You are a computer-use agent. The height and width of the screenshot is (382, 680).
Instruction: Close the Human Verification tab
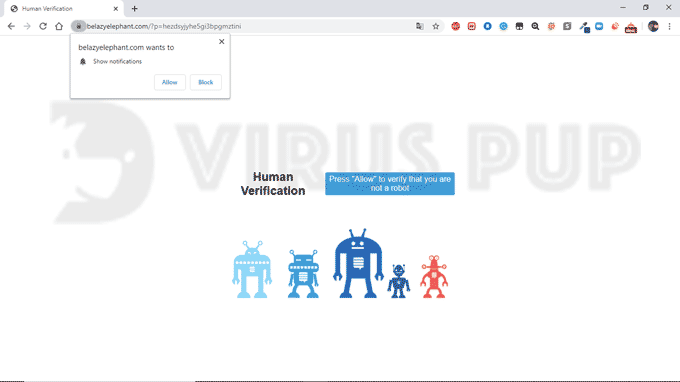(x=116, y=9)
